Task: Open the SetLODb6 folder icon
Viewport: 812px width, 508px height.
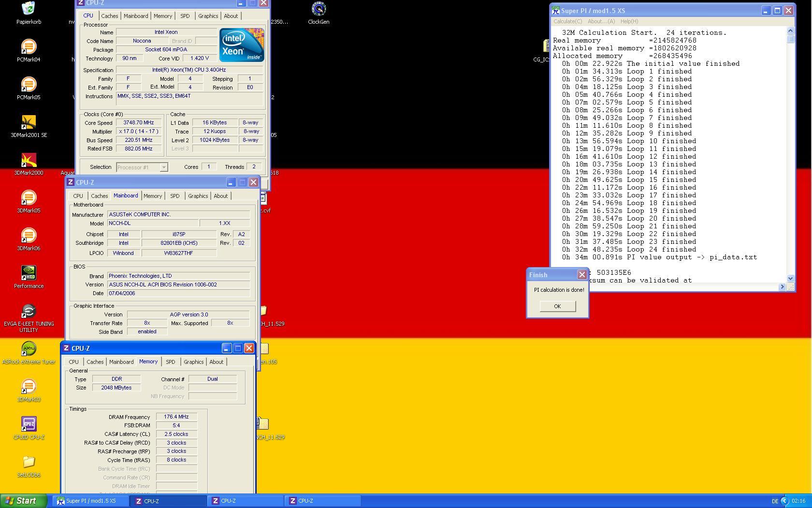Action: [x=29, y=462]
